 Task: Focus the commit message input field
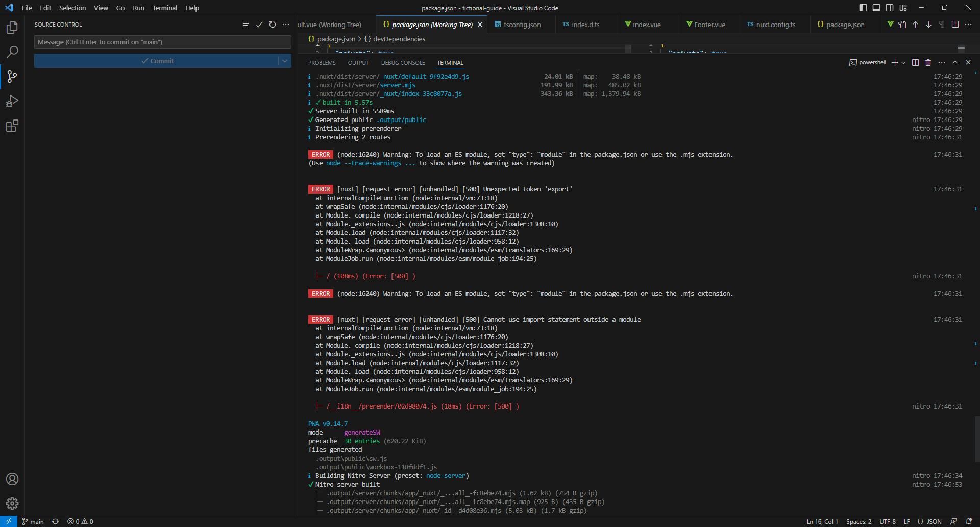pos(162,42)
